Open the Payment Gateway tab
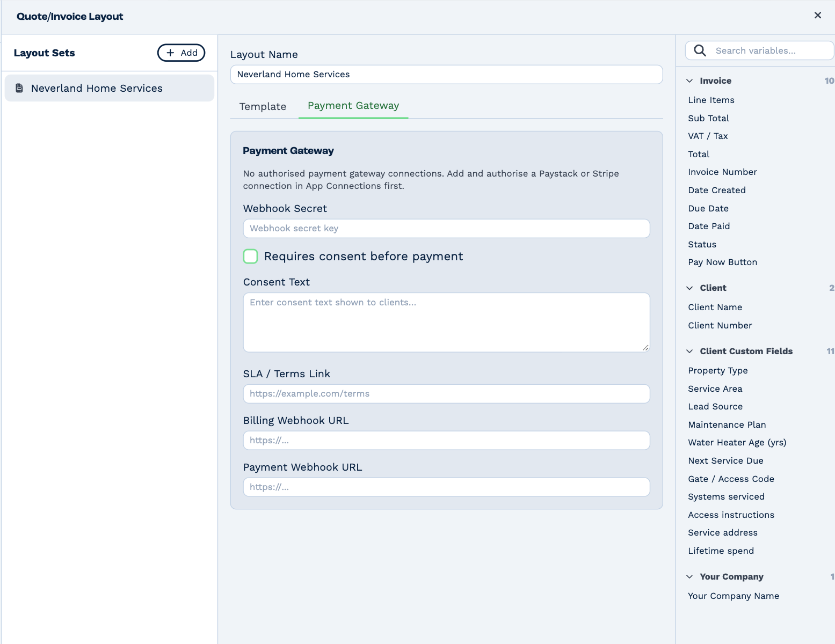This screenshot has height=644, width=835. [353, 106]
